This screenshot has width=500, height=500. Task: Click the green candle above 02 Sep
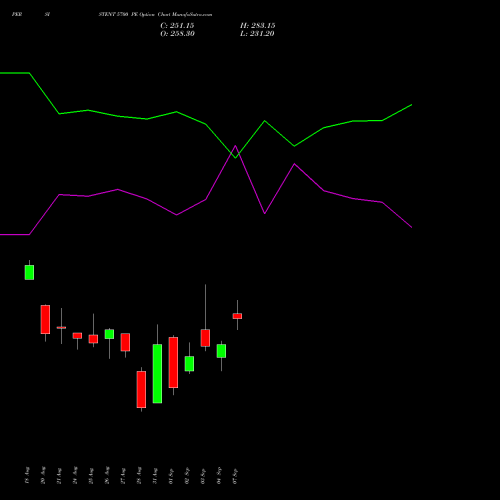[189, 364]
